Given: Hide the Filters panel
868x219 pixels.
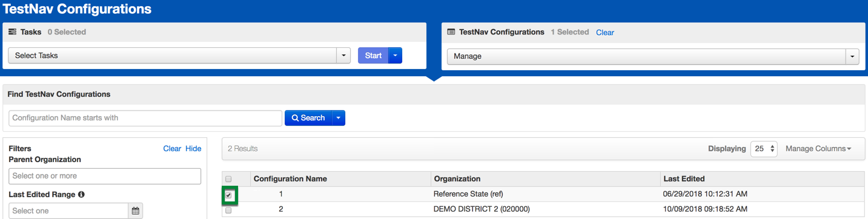Looking at the screenshot, I should click(193, 149).
